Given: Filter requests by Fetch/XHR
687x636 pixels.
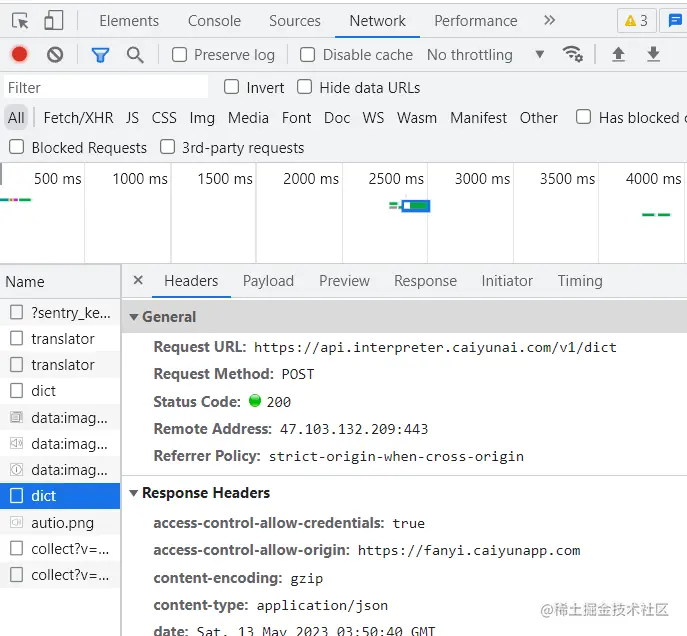Looking at the screenshot, I should [78, 117].
